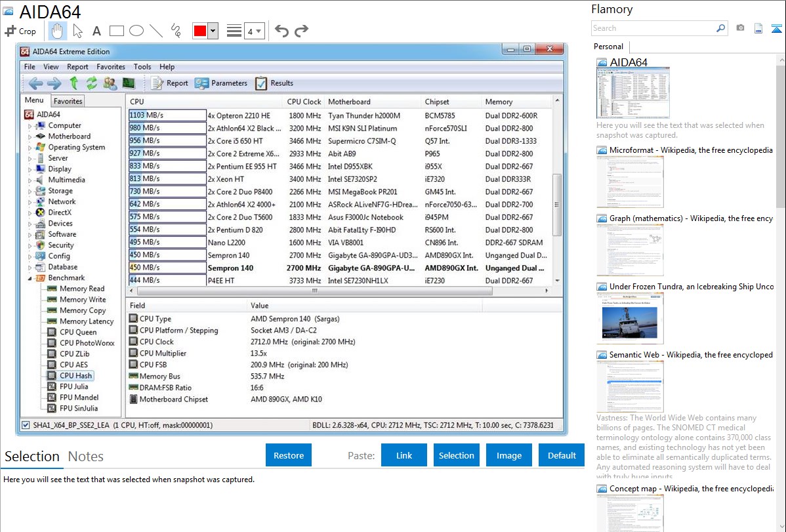Screen dimensions: 786x532
Task: Choose the straight line drawing tool
Action: click(x=156, y=31)
